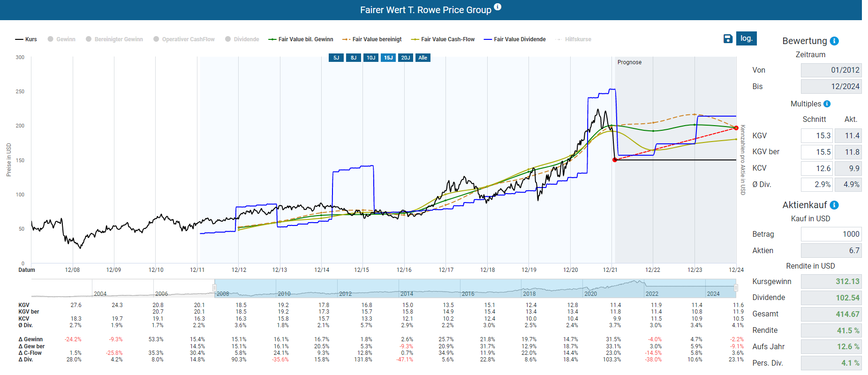This screenshot has height=375, width=868.
Task: Grab the left handle of range navigator
Action: 215,288
